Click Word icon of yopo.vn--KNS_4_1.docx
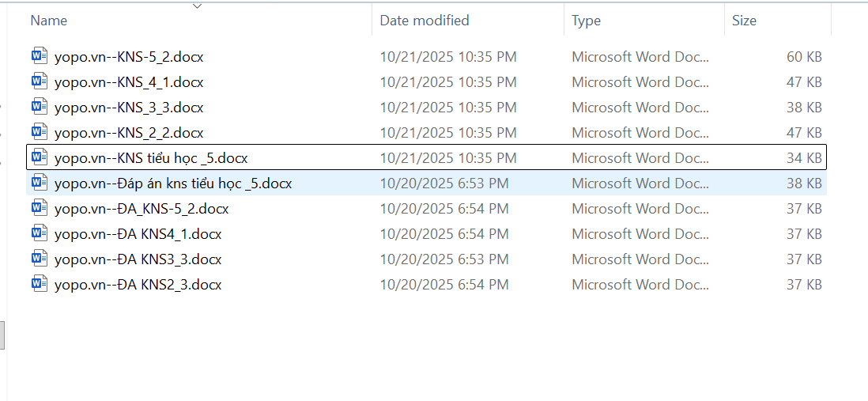The image size is (868, 401). 40,81
